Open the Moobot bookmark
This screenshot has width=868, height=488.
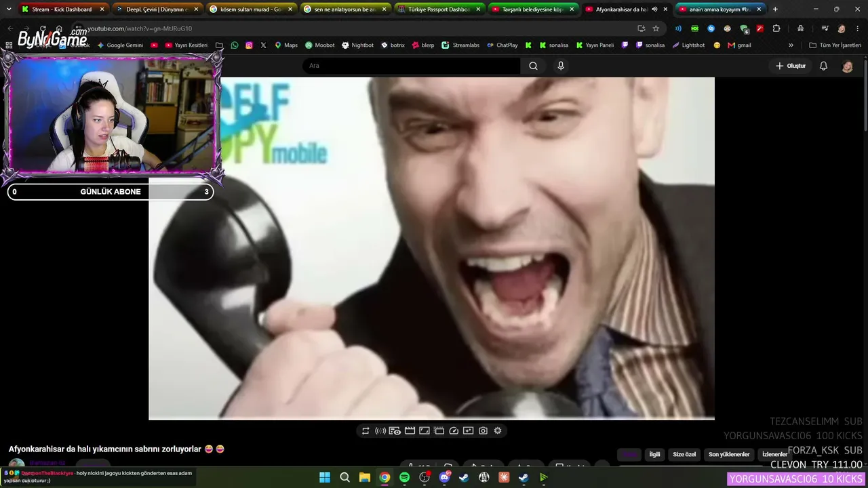coord(319,45)
